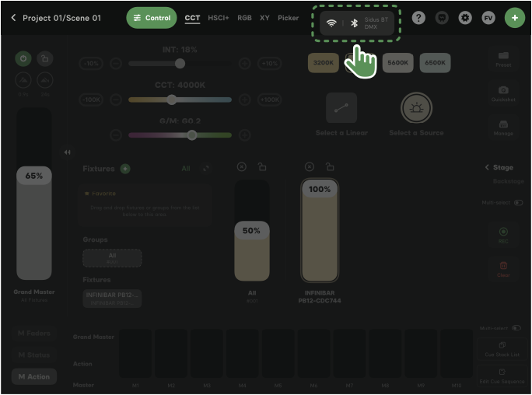Close the INFINIBAR fader with X
Image resolution: width=532 pixels, height=395 pixels.
pos(310,167)
